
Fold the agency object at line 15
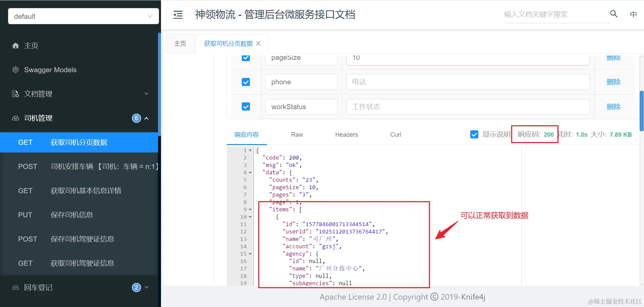coord(250,254)
